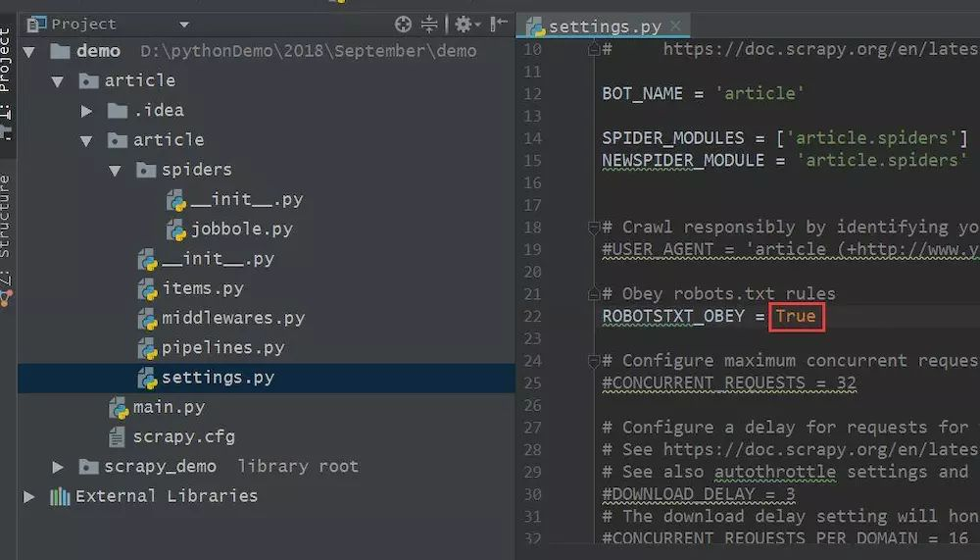Click the collapse all icon in Project toolbar

click(x=429, y=25)
